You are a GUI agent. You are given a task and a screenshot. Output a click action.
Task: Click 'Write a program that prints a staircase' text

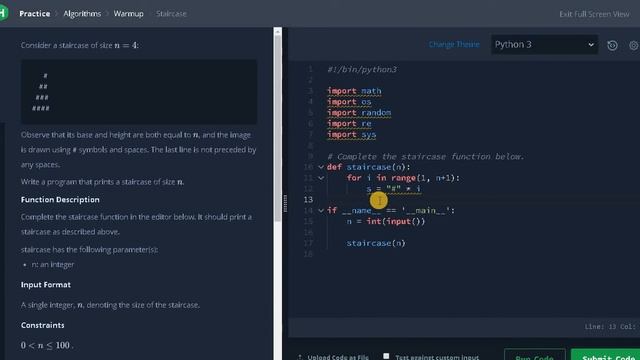click(x=102, y=182)
